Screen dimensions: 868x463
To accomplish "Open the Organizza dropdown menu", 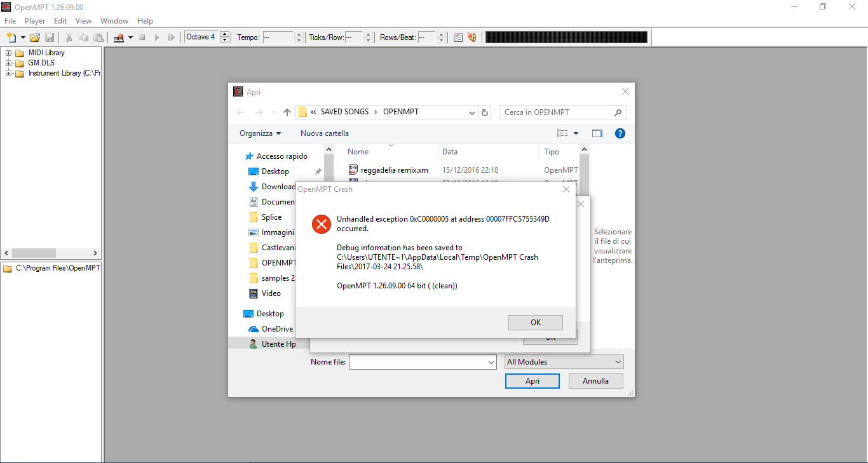I will pos(261,133).
